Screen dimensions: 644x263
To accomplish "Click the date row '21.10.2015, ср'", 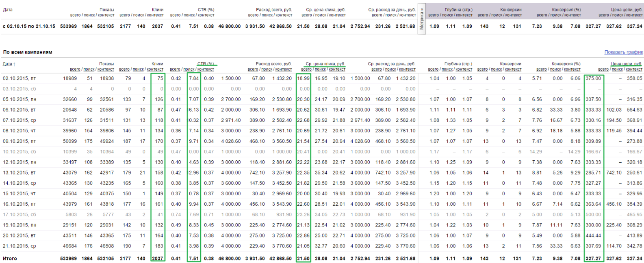I will 20,246.
